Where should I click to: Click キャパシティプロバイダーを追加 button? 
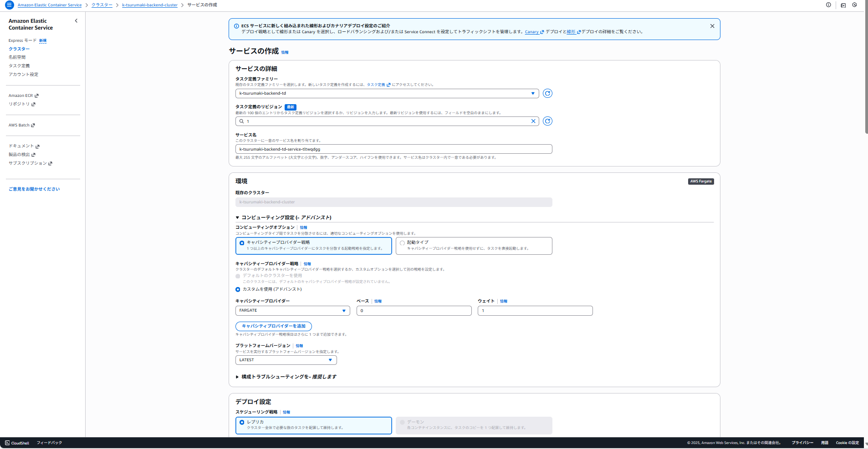pos(274,326)
